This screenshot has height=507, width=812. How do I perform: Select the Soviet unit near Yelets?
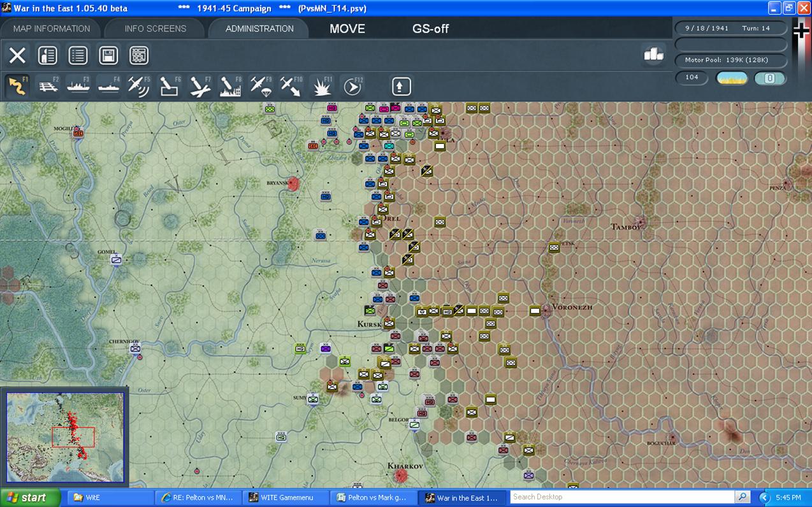[x=555, y=247]
